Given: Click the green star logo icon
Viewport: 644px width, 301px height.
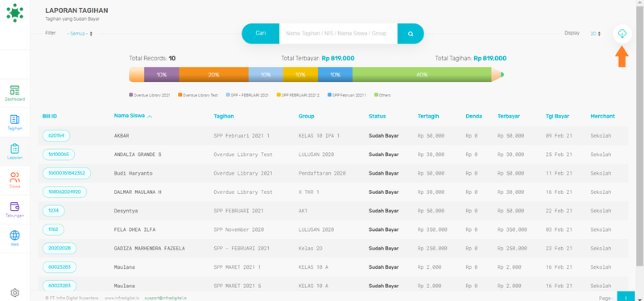Looking at the screenshot, I should pos(14,13).
